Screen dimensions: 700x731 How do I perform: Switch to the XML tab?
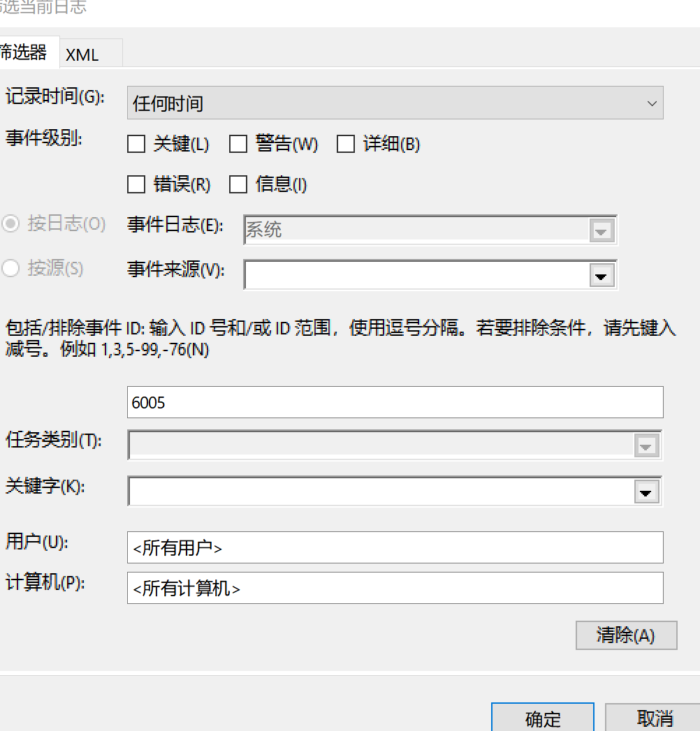click(x=82, y=54)
